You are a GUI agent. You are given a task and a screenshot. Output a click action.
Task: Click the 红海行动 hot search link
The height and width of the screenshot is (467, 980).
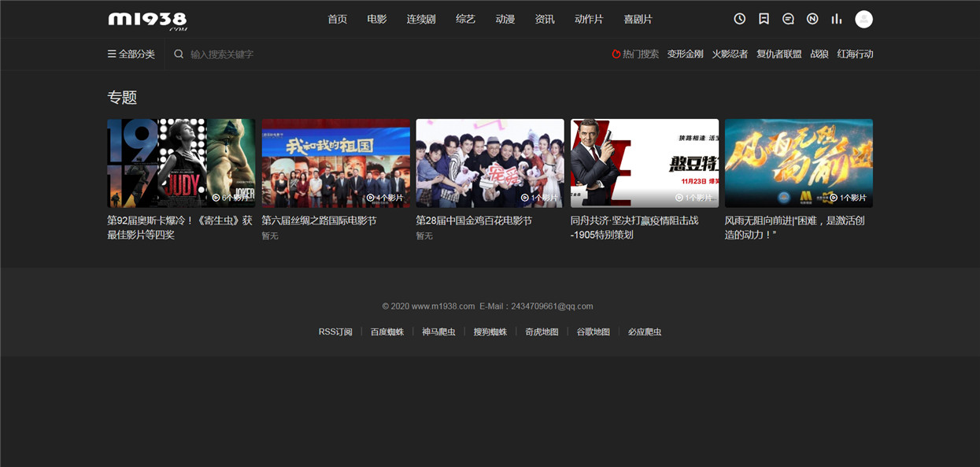click(x=856, y=54)
